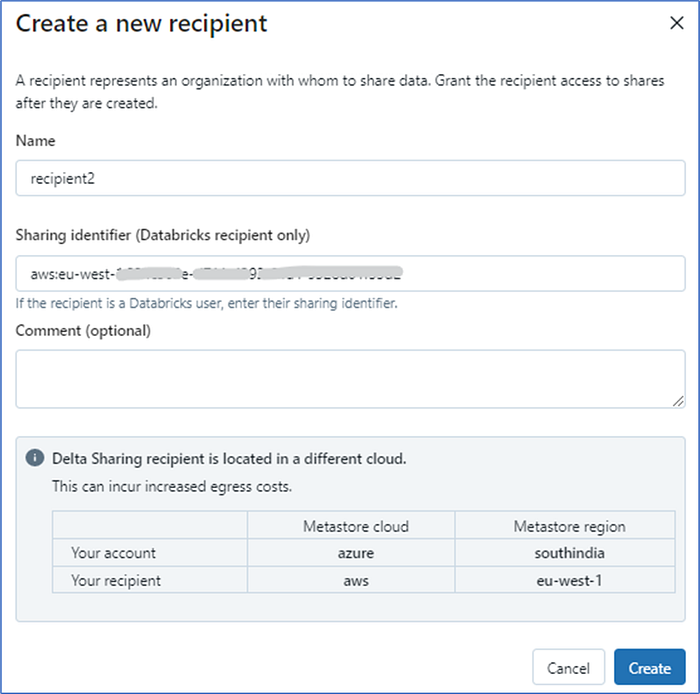Select the Your account row label
700x694 pixels.
tap(113, 552)
